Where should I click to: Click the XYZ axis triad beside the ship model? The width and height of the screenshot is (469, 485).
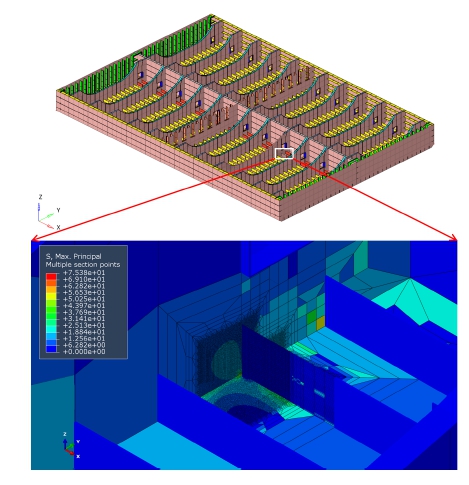[x=48, y=212]
